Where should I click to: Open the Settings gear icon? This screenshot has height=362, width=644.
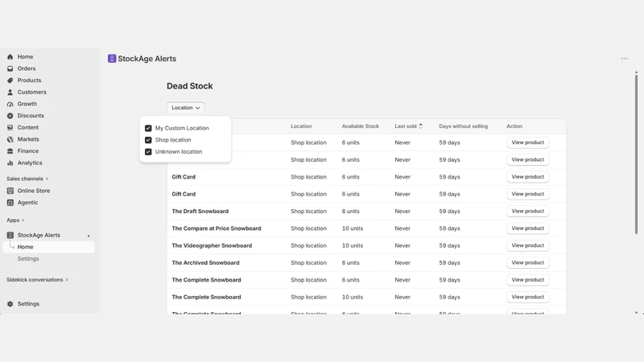10,304
